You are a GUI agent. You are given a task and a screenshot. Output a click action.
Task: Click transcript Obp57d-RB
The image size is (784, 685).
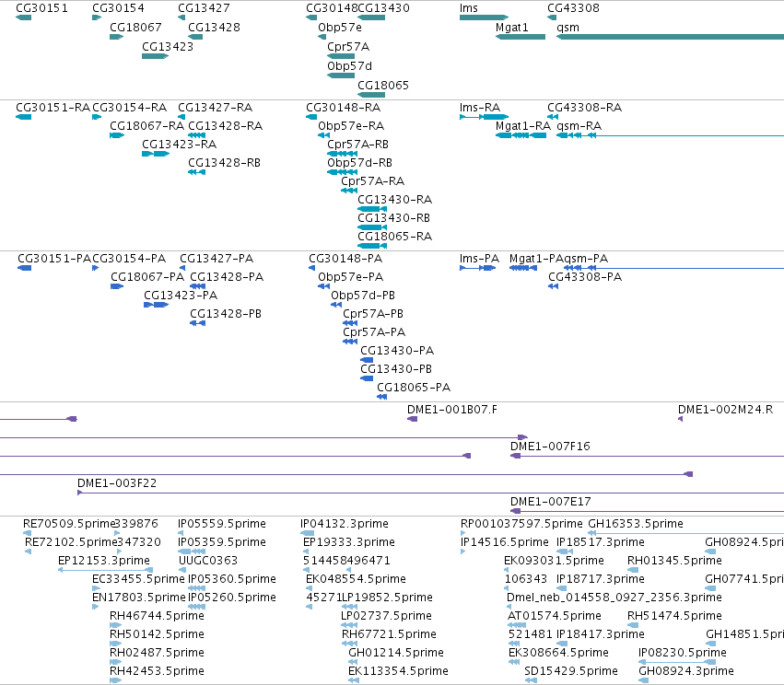[x=342, y=172]
